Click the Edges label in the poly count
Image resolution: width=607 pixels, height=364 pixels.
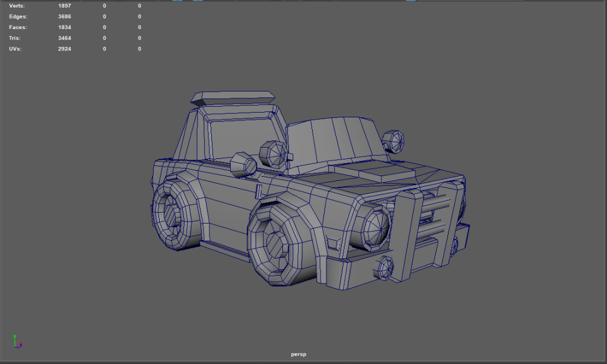18,17
